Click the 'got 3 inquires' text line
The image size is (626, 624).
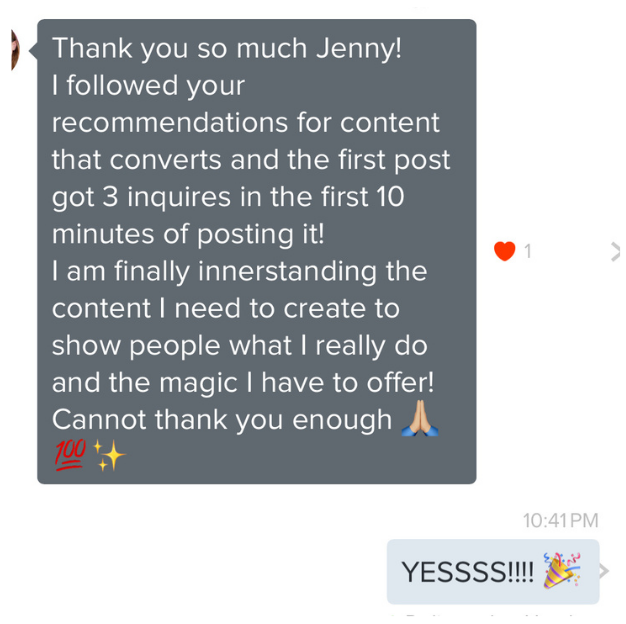(x=228, y=197)
